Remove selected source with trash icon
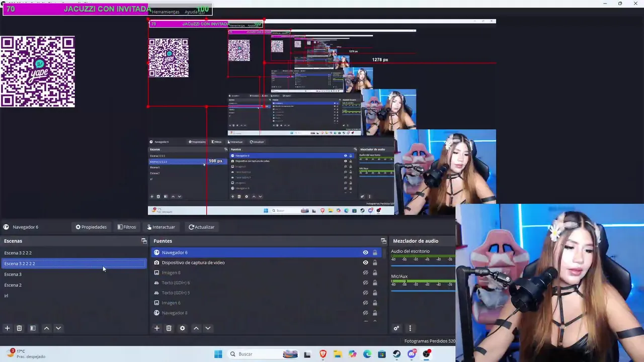Image resolution: width=644 pixels, height=362 pixels. pyautogui.click(x=169, y=328)
